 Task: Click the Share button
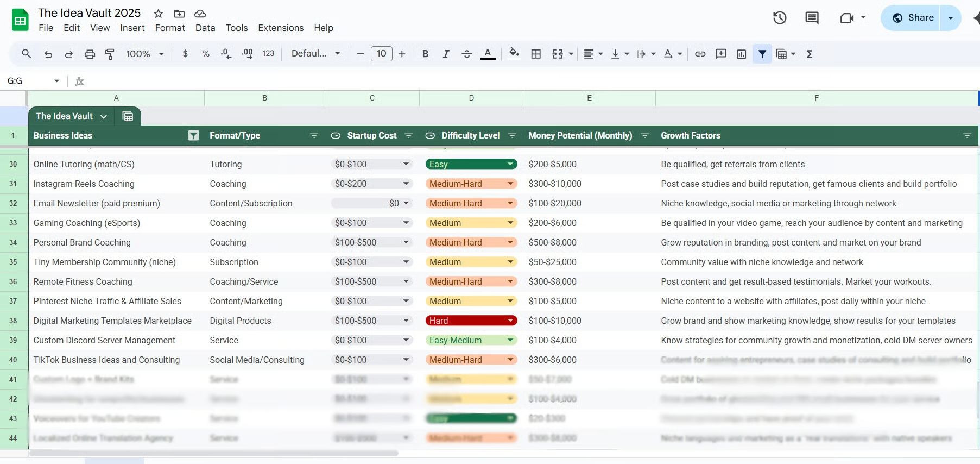tap(913, 18)
